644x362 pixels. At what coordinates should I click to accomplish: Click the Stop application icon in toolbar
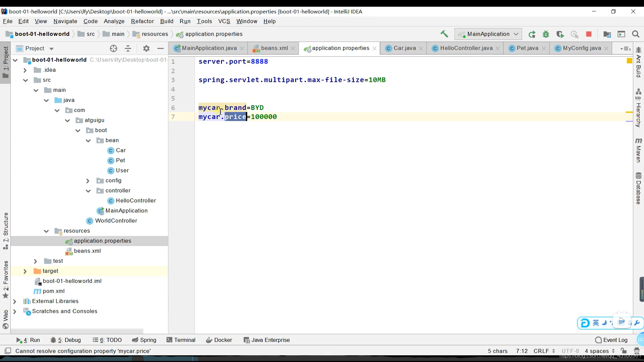coord(589,34)
